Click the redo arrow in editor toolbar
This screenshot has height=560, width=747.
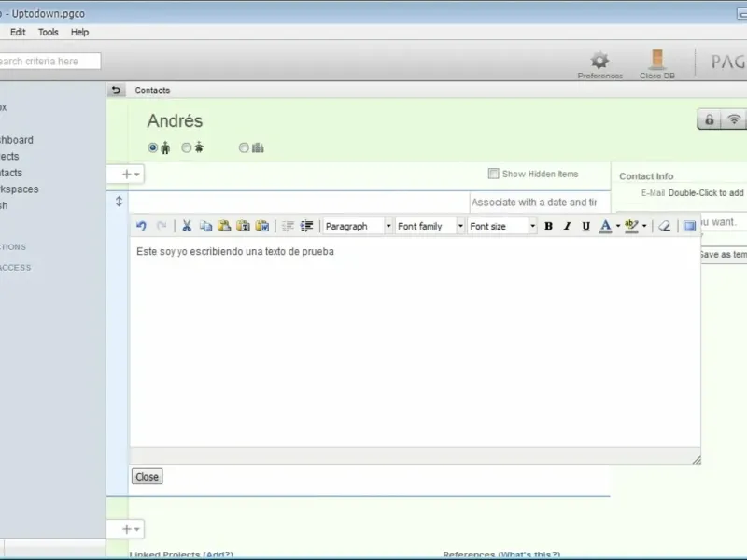click(x=162, y=226)
